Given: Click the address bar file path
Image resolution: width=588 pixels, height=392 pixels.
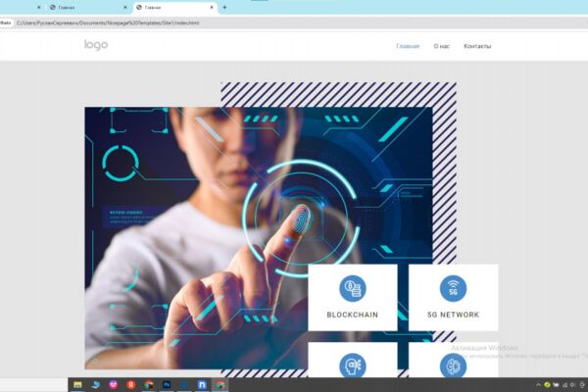Looking at the screenshot, I should (x=108, y=23).
